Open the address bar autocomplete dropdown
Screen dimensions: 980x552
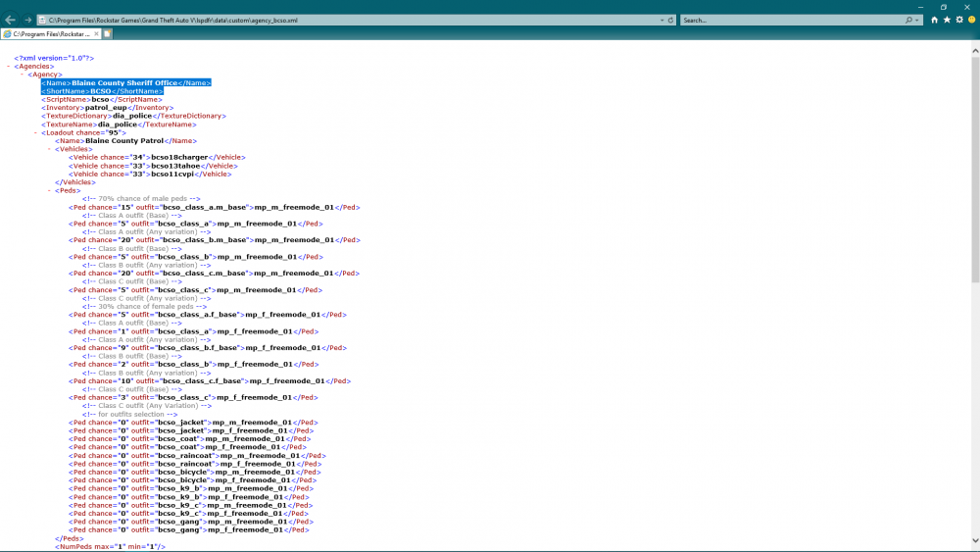pyautogui.click(x=661, y=20)
